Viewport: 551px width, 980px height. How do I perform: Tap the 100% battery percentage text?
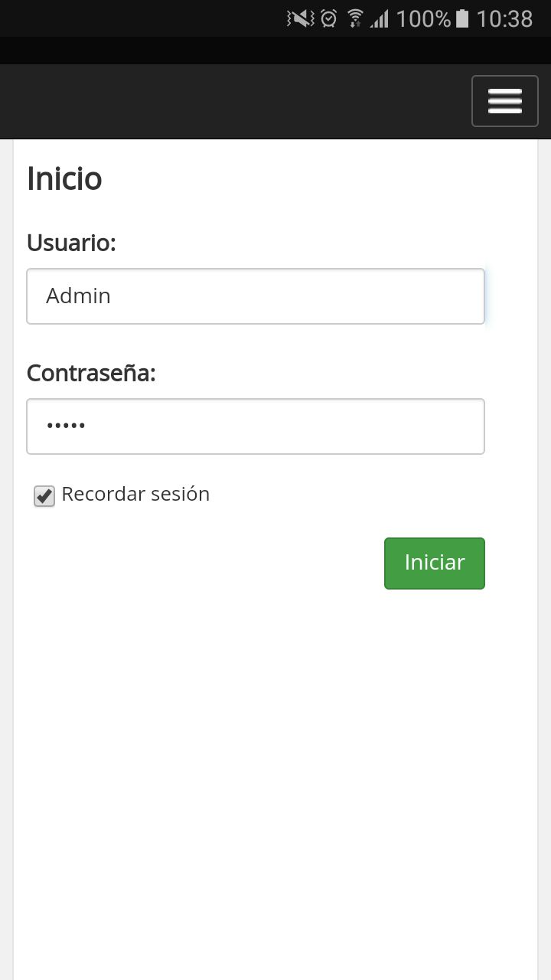point(423,18)
